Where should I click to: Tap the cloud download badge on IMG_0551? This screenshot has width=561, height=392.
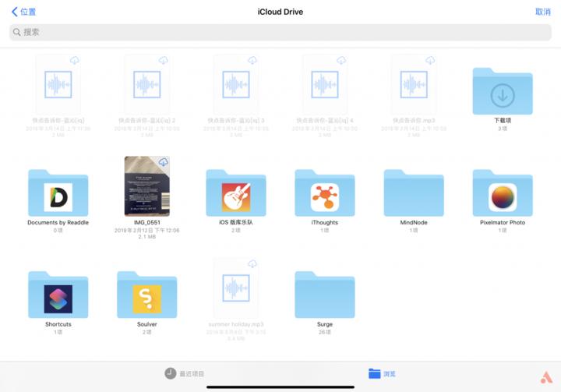[x=164, y=162]
